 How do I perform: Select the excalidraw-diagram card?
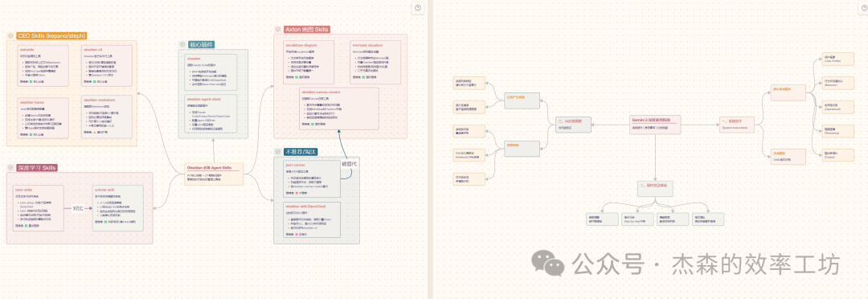[309, 61]
